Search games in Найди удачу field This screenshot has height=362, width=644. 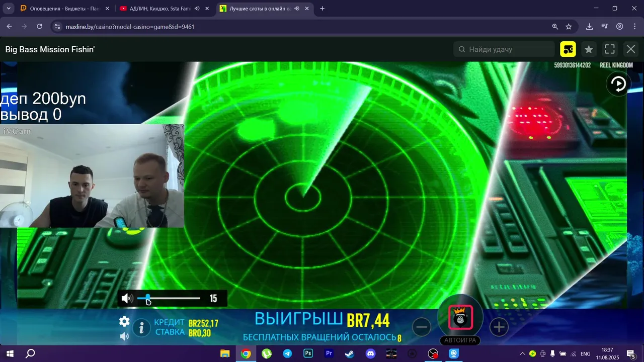504,49
